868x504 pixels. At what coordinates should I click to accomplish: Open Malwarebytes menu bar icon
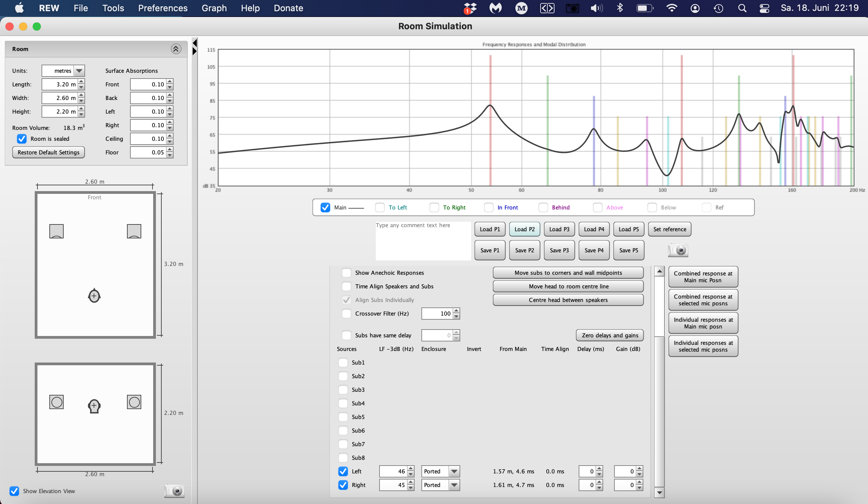[x=495, y=8]
